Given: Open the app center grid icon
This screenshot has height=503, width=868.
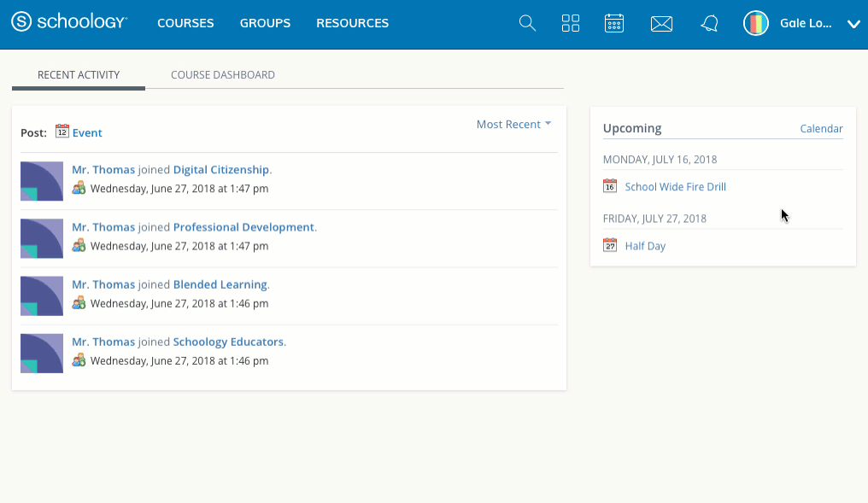Looking at the screenshot, I should tap(571, 24).
